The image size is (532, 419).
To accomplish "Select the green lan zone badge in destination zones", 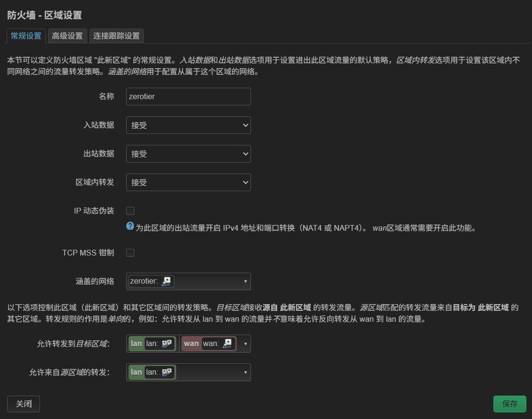I will (137, 344).
